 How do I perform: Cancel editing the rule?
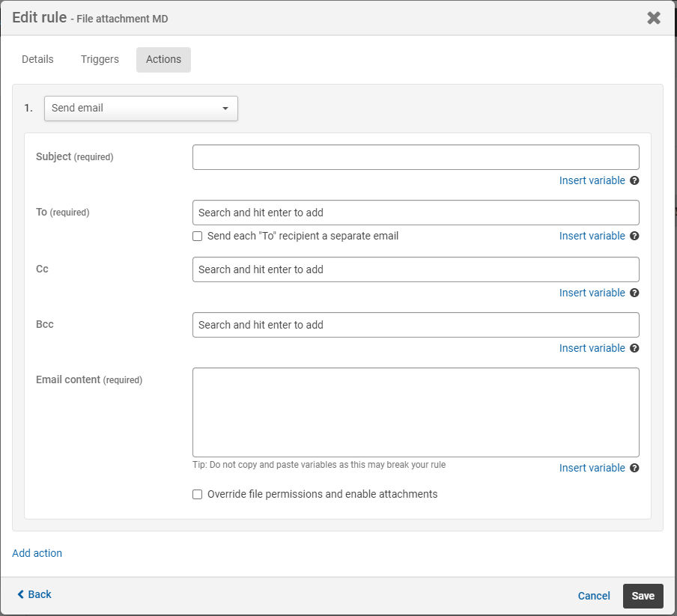[594, 596]
